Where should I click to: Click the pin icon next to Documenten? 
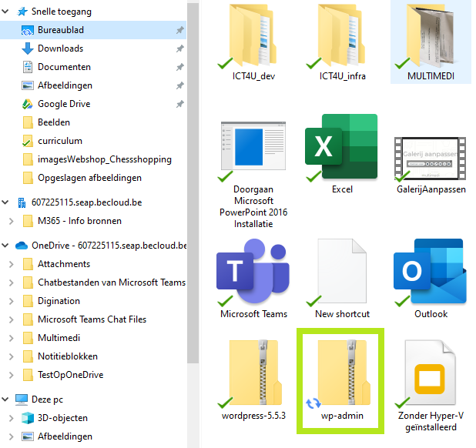[x=180, y=67]
